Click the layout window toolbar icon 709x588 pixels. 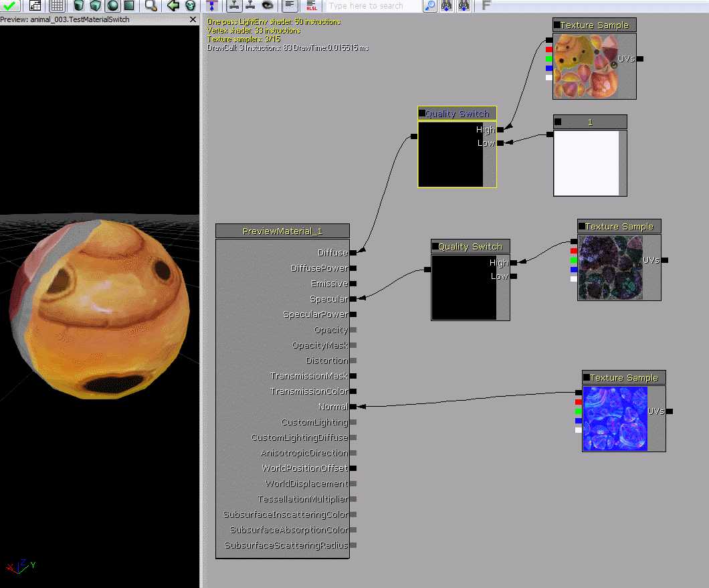(x=35, y=5)
